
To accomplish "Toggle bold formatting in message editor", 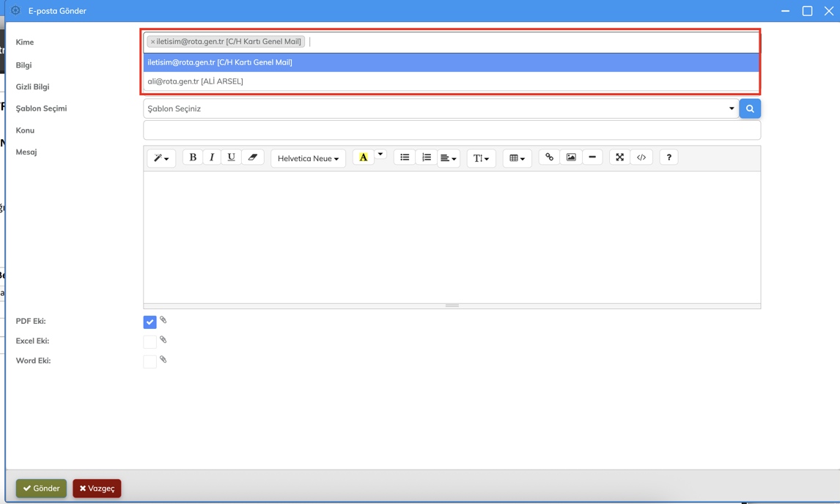I will [x=193, y=157].
